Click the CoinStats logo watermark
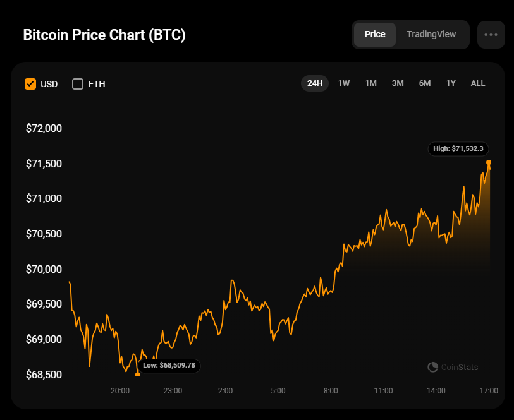This screenshot has width=514, height=420. tap(453, 367)
